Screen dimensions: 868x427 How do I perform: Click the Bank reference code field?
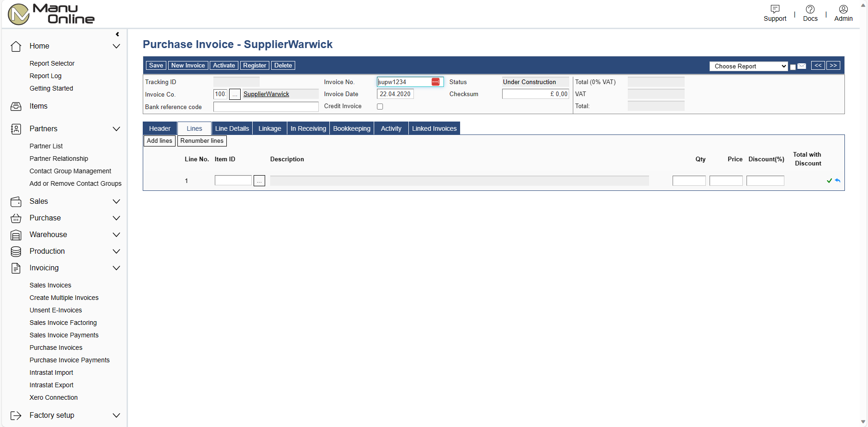266,107
